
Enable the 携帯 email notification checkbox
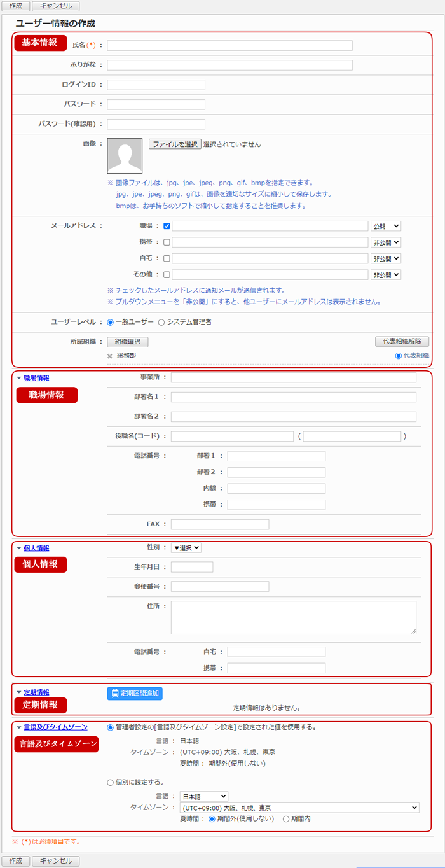coord(167,242)
